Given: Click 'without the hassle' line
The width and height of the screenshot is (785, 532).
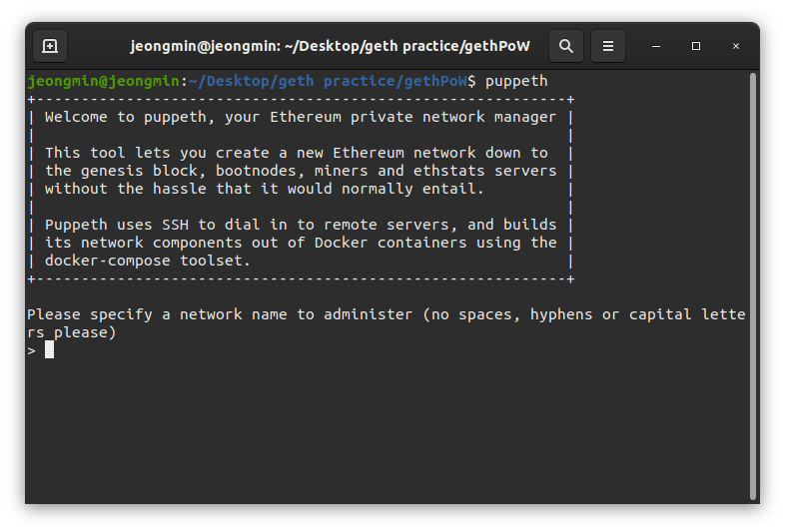Looking at the screenshot, I should pyautogui.click(x=265, y=189).
